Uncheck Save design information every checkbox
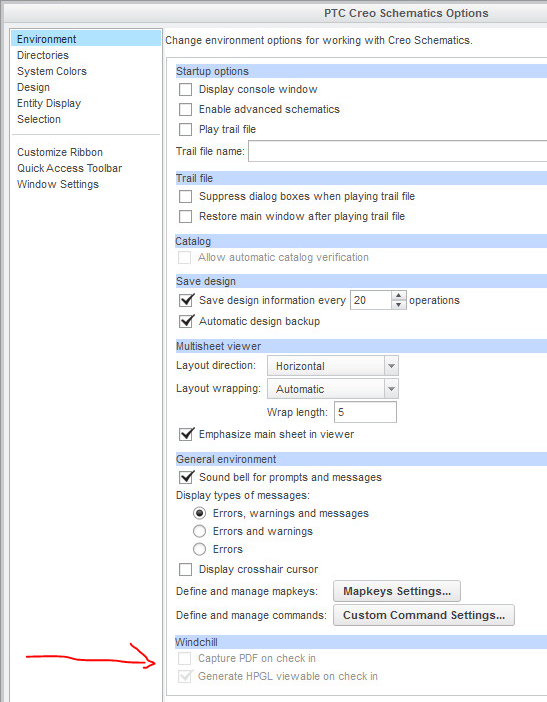547x702 pixels. tap(186, 300)
